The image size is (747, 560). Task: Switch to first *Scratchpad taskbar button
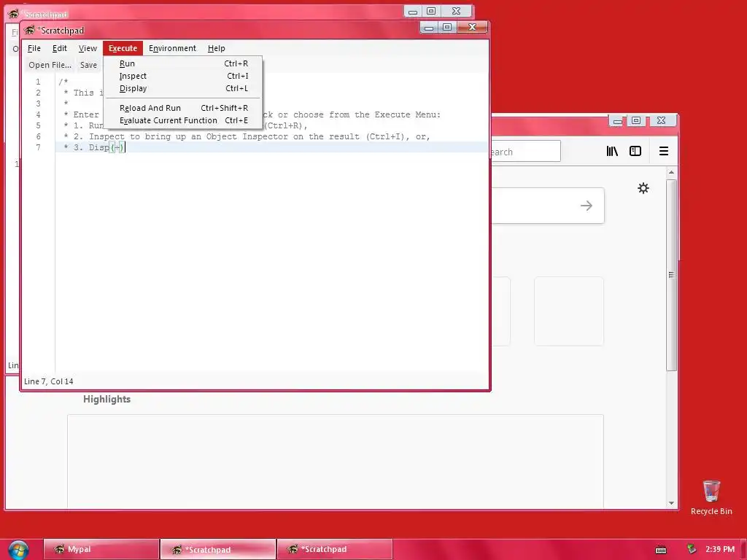217,549
